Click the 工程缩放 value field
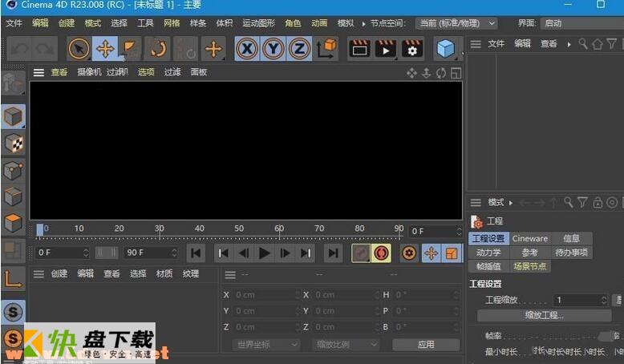Viewport: 624px width, 364px height. pos(580,300)
